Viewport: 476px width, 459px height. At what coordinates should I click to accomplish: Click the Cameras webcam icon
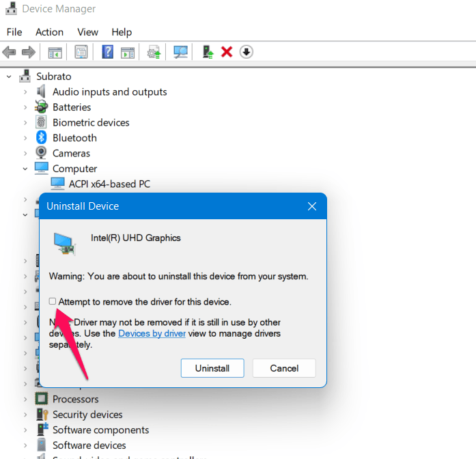pyautogui.click(x=41, y=153)
